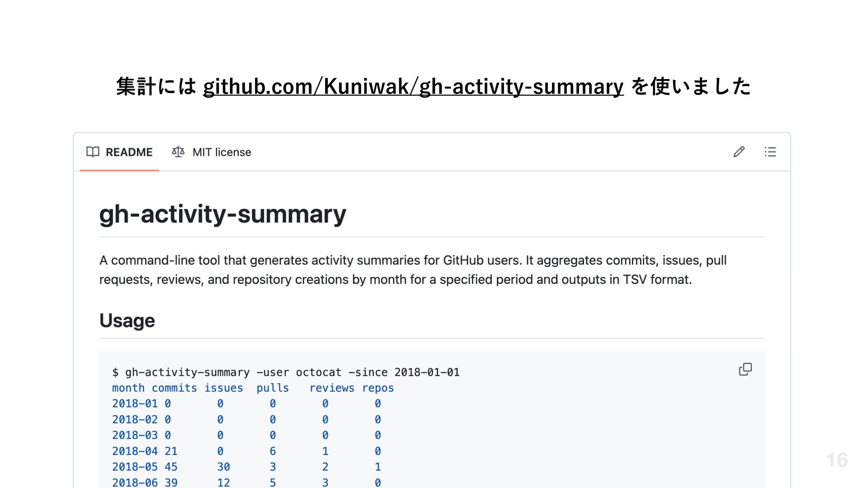
Task: Click the 'reviews' column header in output
Action: point(332,388)
